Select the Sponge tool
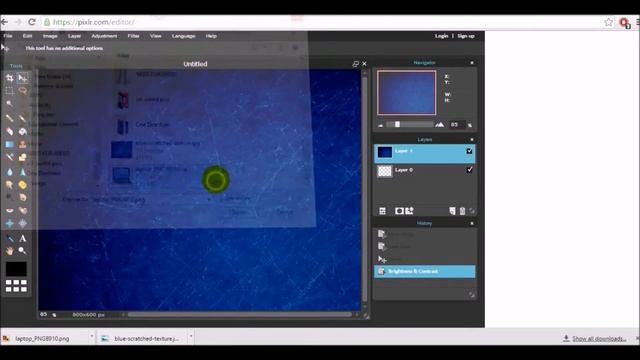The height and width of the screenshot is (360, 640). [x=23, y=185]
